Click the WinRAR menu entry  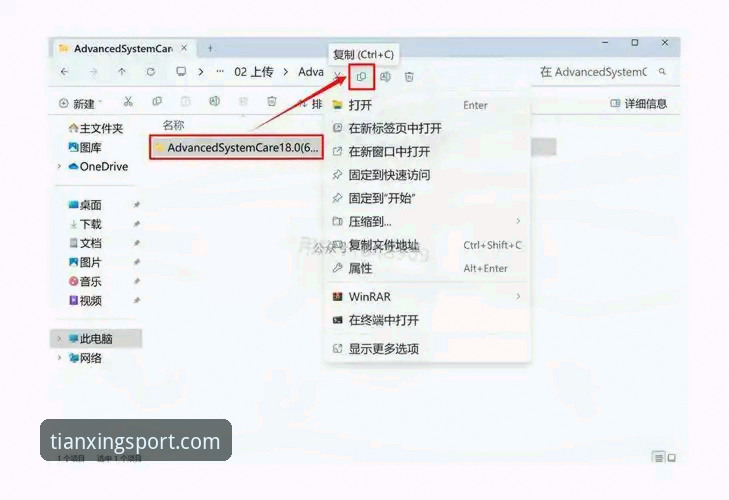point(427,296)
